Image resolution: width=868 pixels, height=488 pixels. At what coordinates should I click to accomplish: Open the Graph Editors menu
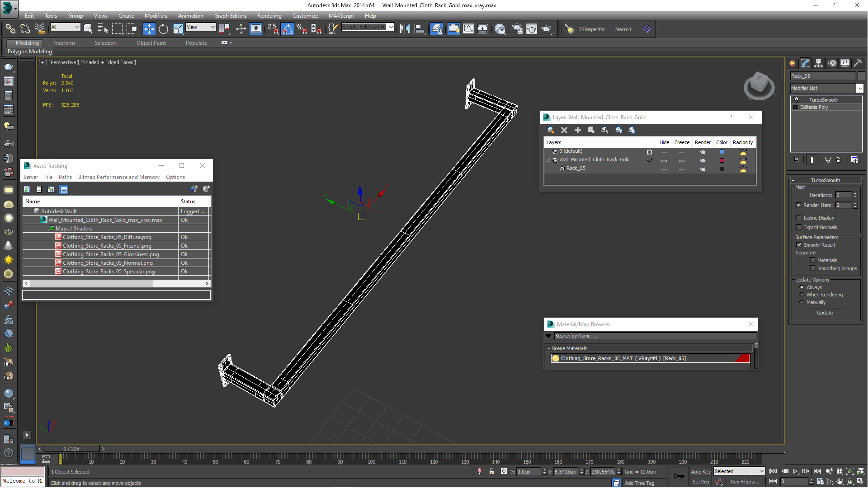[230, 15]
